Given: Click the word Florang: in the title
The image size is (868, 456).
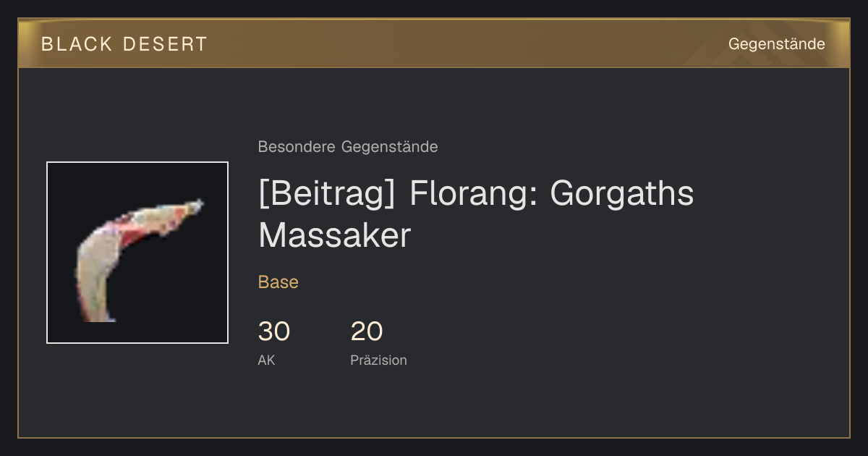Looking at the screenshot, I should pos(474,194).
